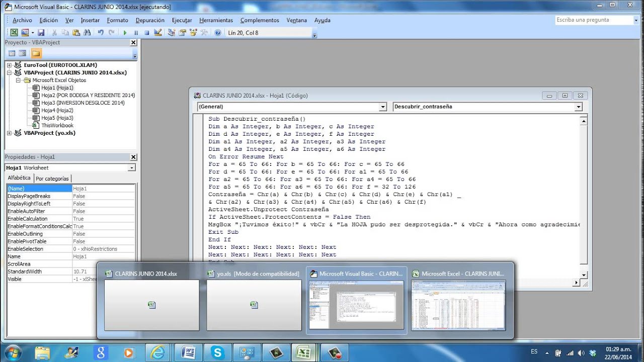Close the Propiedades - Hoja1 panel
Screen dimensions: 644x362
tap(133, 157)
